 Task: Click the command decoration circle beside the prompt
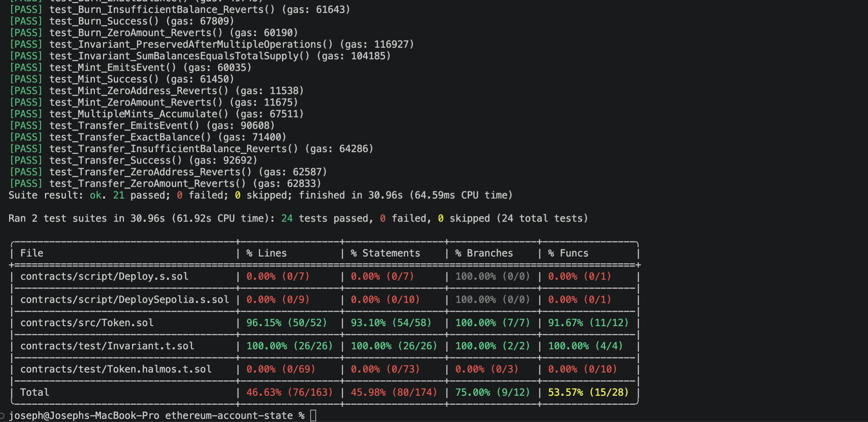[x=2, y=416]
